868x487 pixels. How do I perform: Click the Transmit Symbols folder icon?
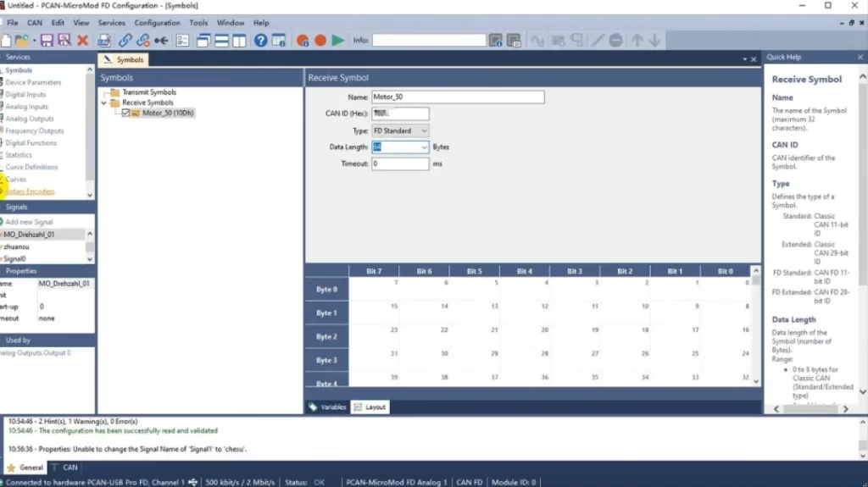(x=114, y=92)
